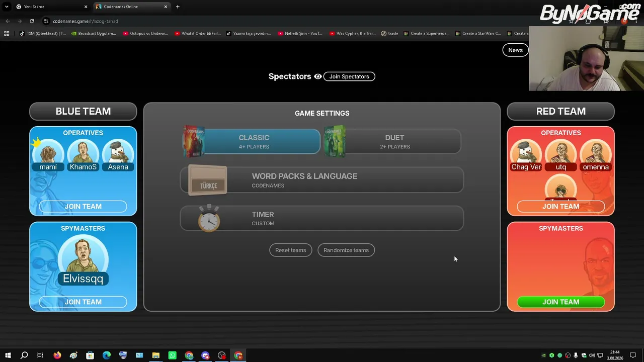Click omenna's avatar in Red team
The width and height of the screenshot is (644, 362).
[596, 152]
